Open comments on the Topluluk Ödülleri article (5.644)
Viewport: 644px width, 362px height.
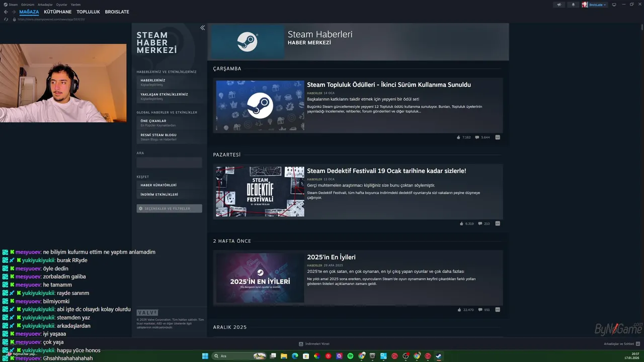pos(483,137)
